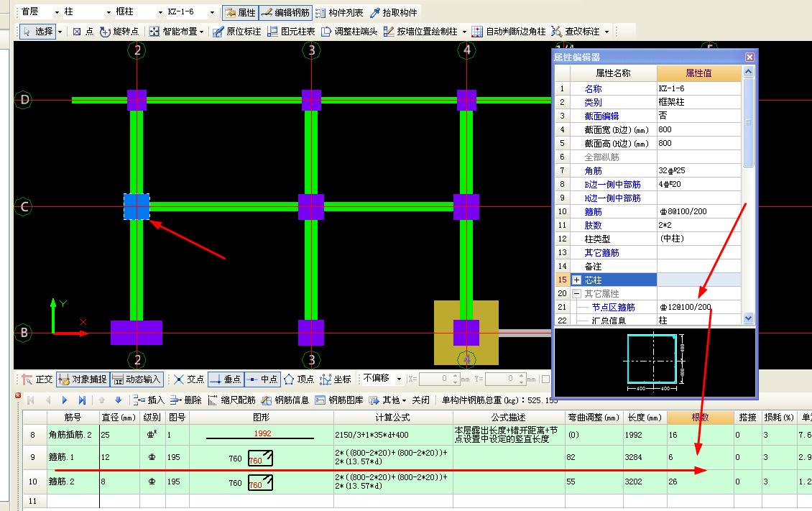
Task: Jump to last rebar record
Action: point(82,400)
